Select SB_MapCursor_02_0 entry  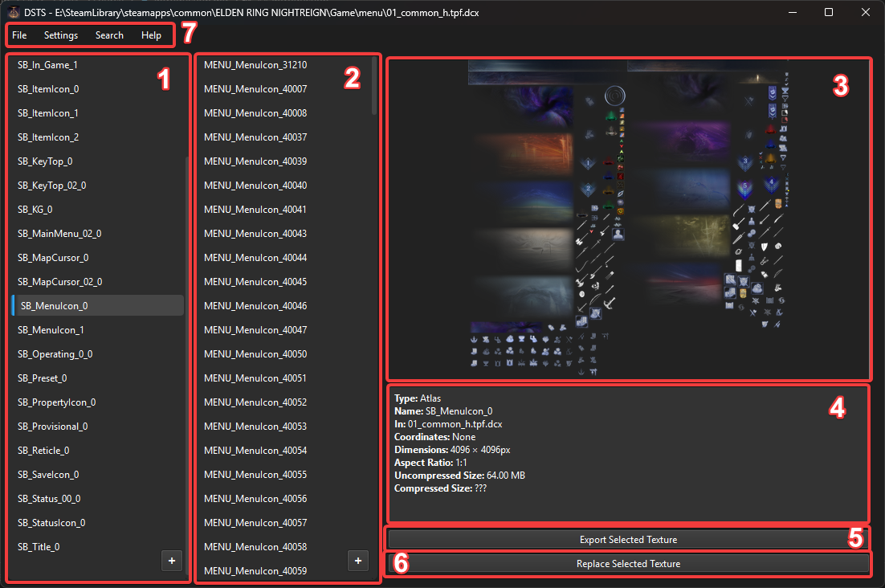98,282
